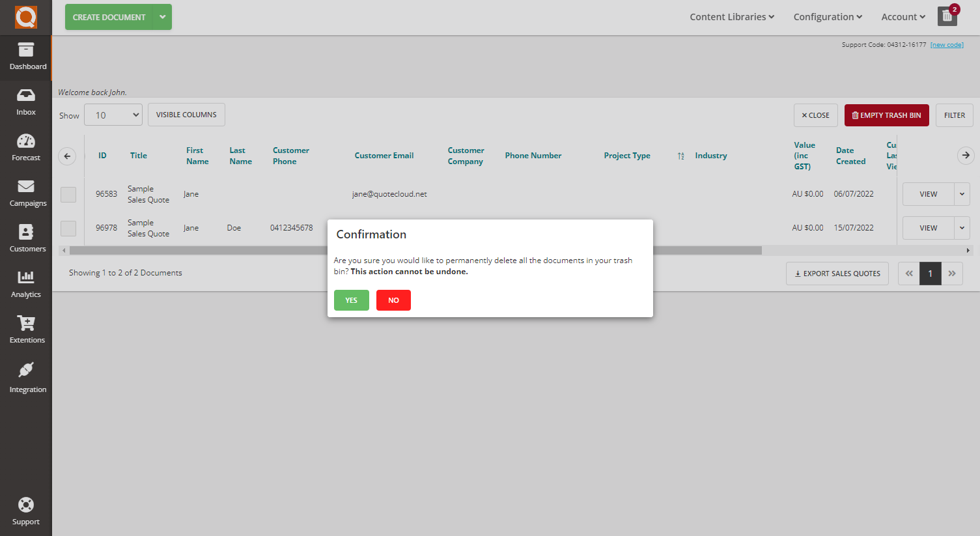Tick checkbox for document 96583

[68, 195]
